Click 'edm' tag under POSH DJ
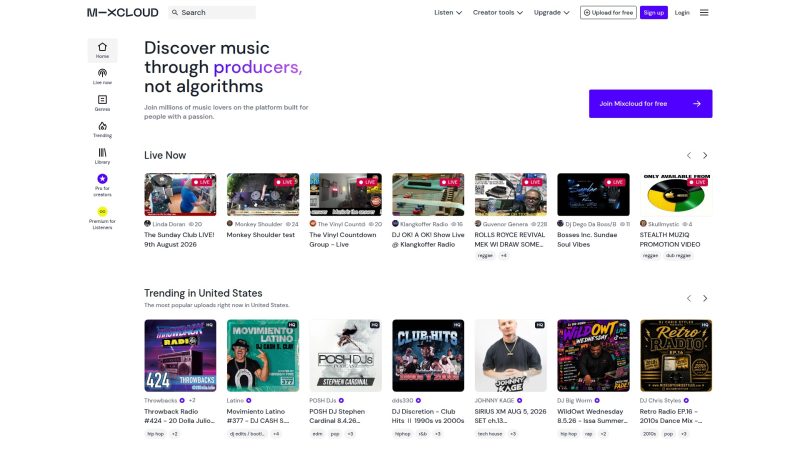This screenshot has height=450, width=800. [317, 434]
